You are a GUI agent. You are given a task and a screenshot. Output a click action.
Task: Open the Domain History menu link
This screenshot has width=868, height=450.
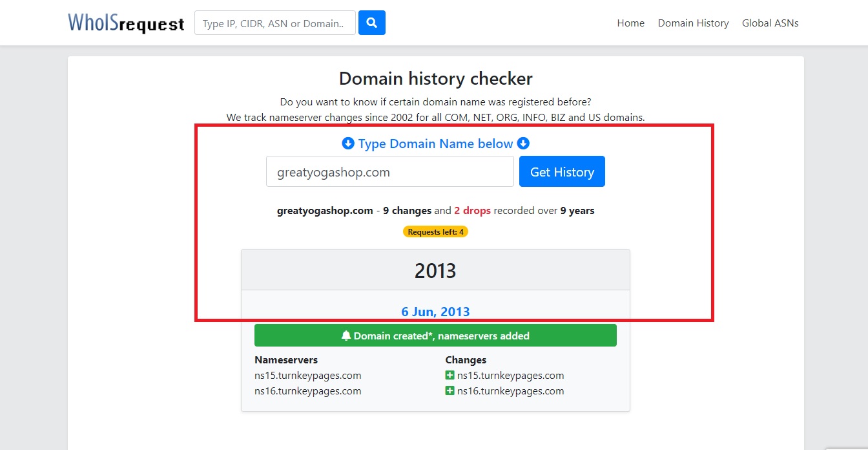(693, 23)
